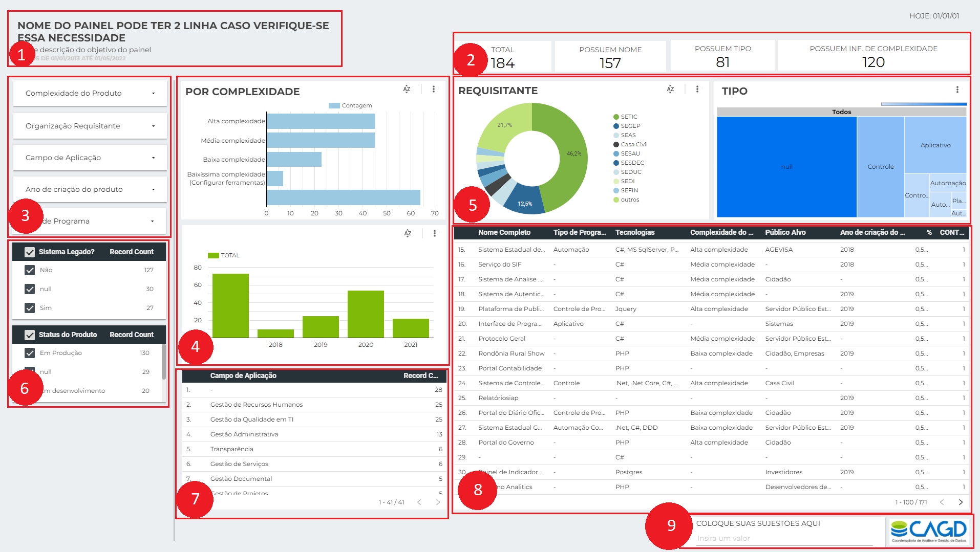Select Aplicativo block in TIPO treemap

click(935, 145)
